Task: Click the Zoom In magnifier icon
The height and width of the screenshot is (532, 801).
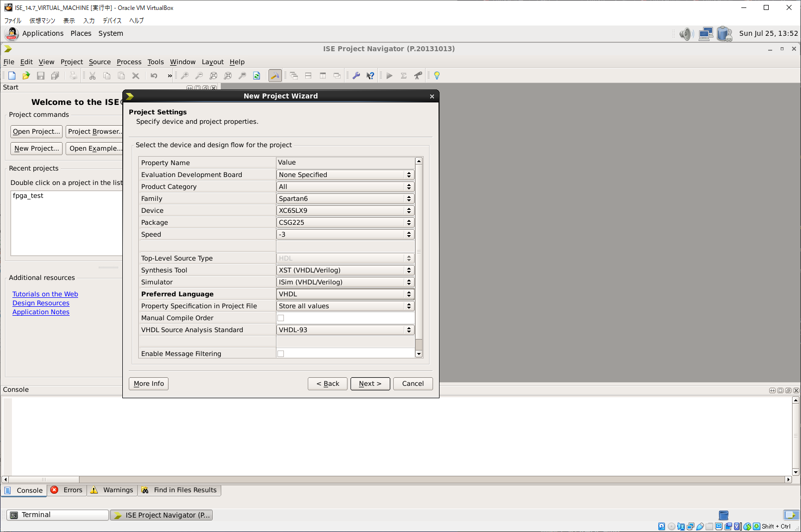Action: click(x=184, y=76)
